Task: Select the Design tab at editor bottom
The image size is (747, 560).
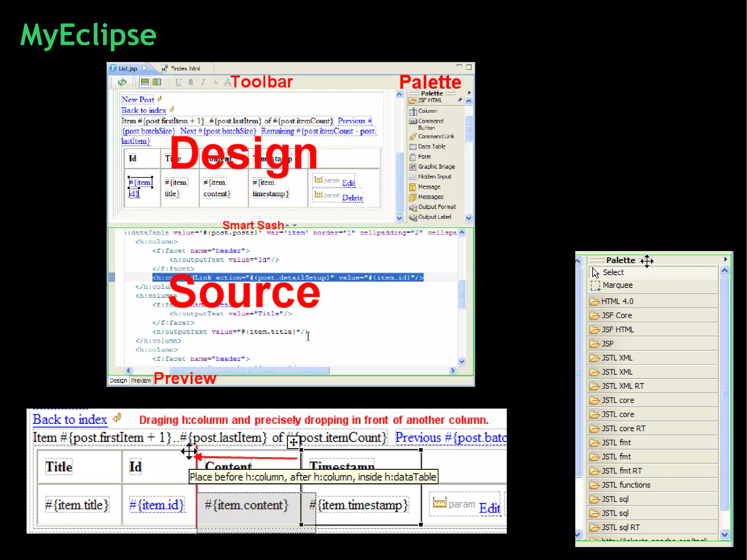Action: (119, 381)
